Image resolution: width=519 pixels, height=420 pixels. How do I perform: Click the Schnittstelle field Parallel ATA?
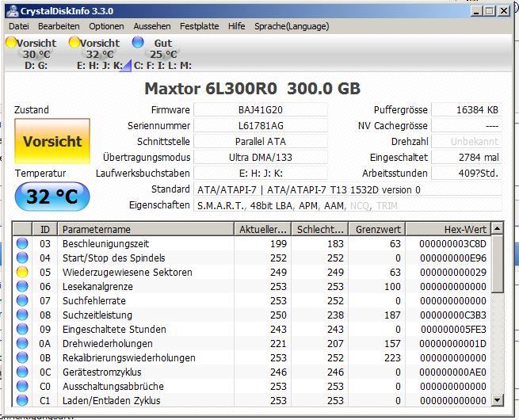[261, 141]
